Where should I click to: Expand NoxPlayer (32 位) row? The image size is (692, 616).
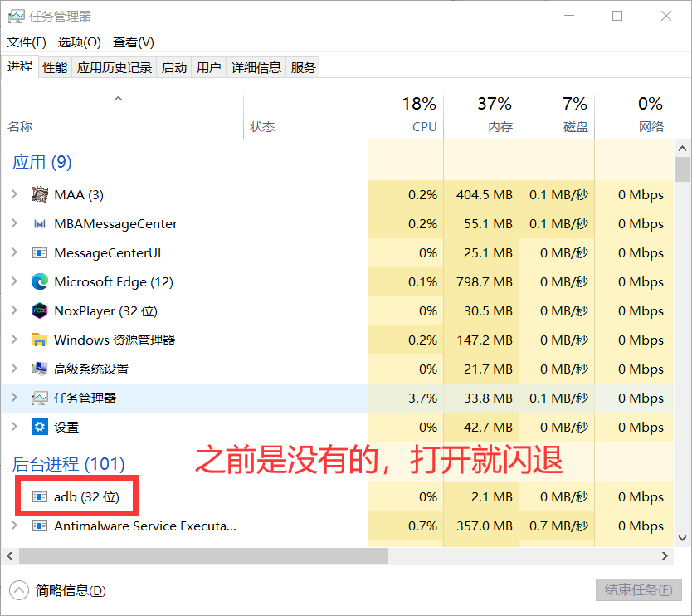click(14, 310)
